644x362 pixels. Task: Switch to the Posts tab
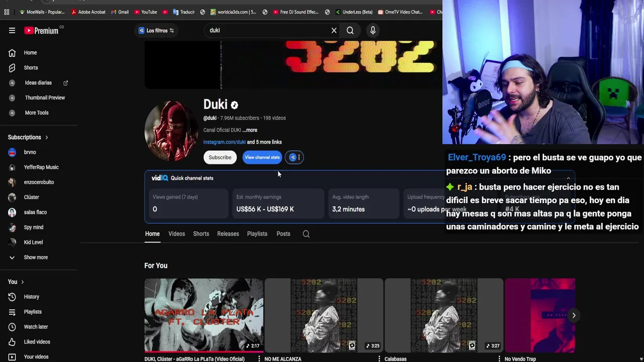[x=283, y=234]
